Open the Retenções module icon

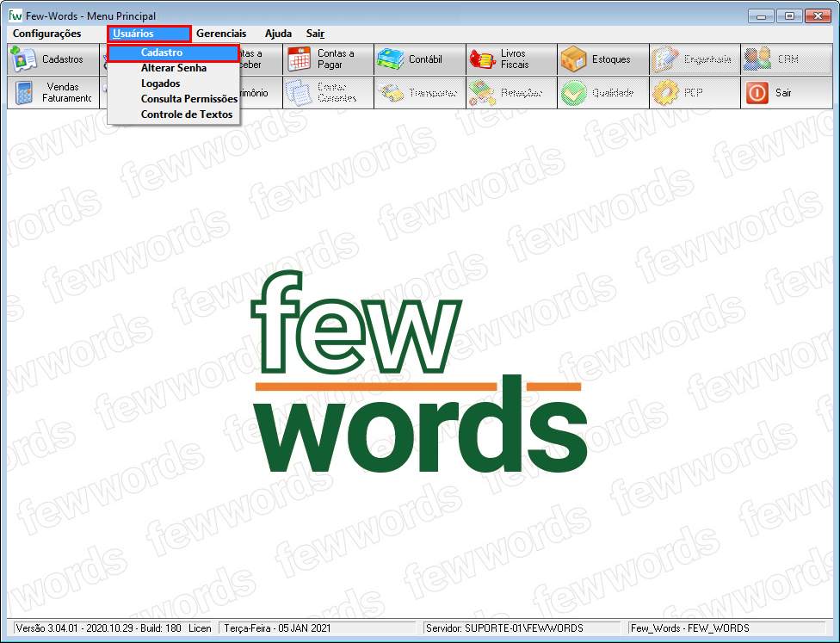click(x=482, y=93)
